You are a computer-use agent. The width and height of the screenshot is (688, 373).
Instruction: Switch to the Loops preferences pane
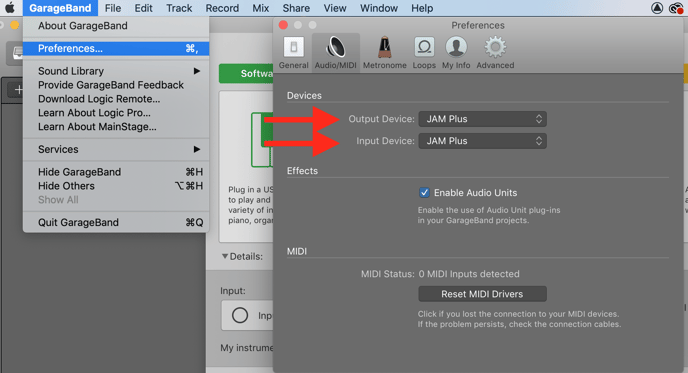(x=424, y=53)
